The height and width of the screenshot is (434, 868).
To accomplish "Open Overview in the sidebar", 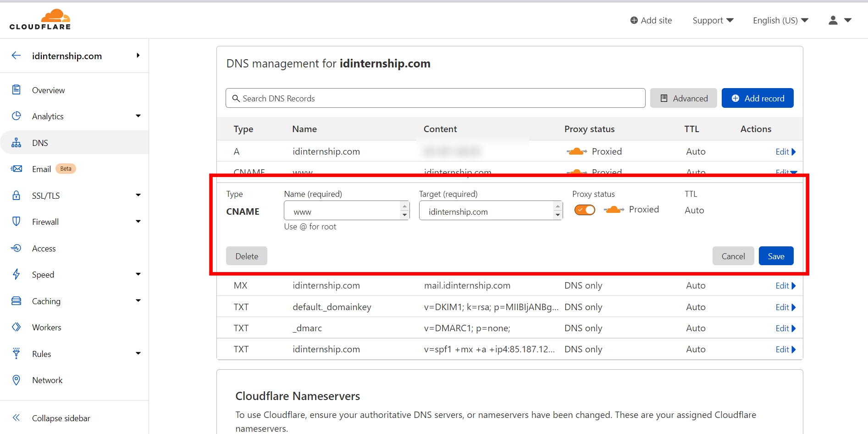I will click(48, 90).
